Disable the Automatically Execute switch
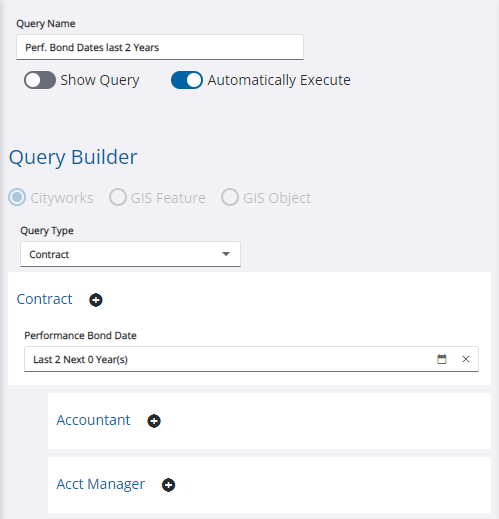This screenshot has width=499, height=519. coord(187,80)
